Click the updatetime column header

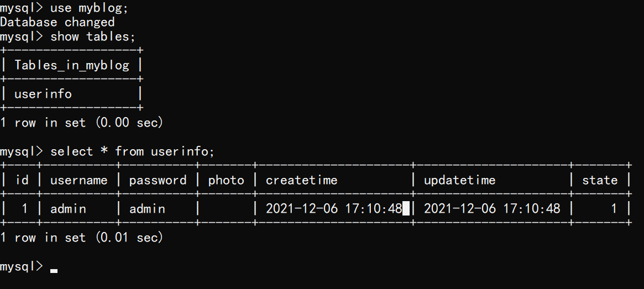click(459, 180)
